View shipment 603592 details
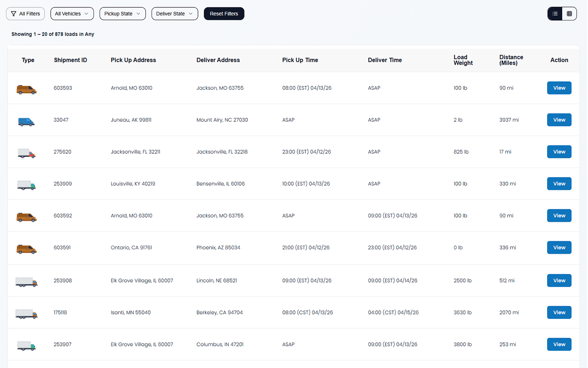The height and width of the screenshot is (368, 588). [559, 215]
